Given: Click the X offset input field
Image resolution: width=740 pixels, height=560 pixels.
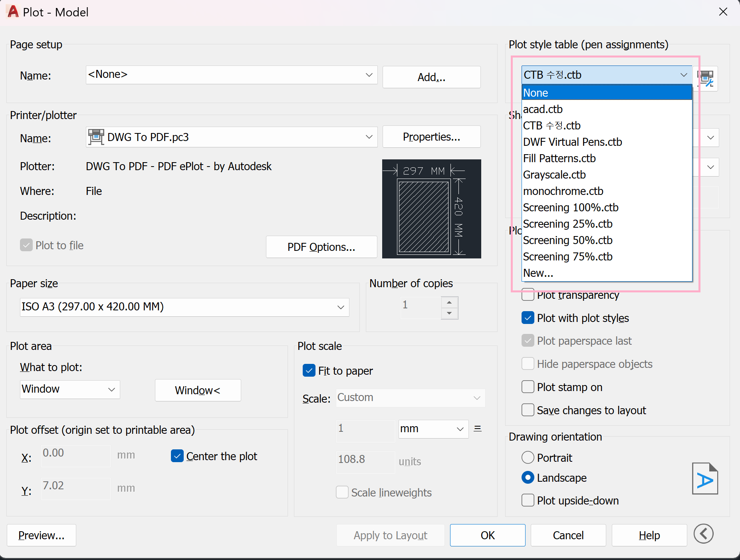Looking at the screenshot, I should coord(75,455).
